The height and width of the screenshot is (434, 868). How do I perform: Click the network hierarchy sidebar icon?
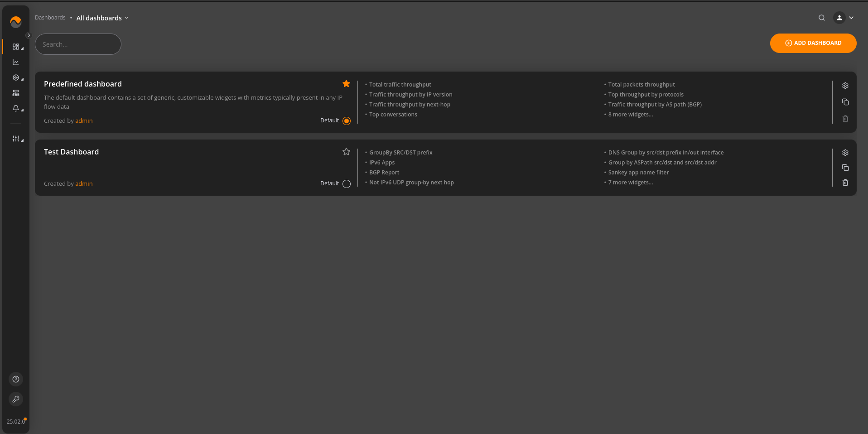tap(16, 93)
